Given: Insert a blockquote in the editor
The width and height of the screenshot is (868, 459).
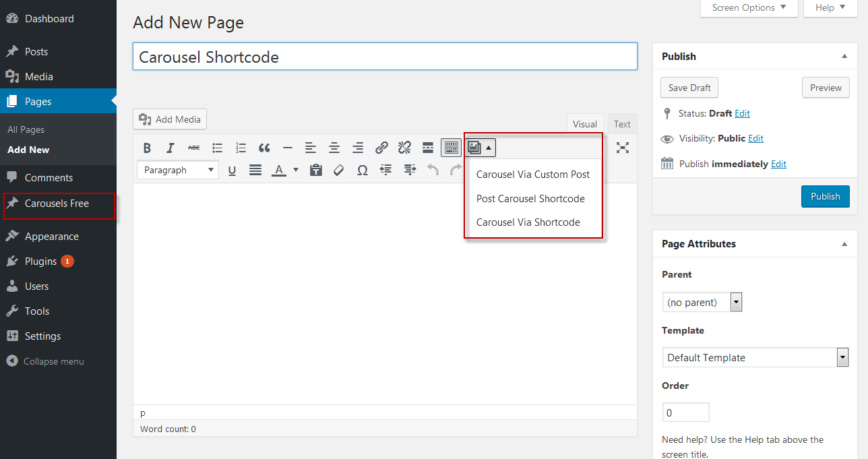Looking at the screenshot, I should tap(264, 148).
